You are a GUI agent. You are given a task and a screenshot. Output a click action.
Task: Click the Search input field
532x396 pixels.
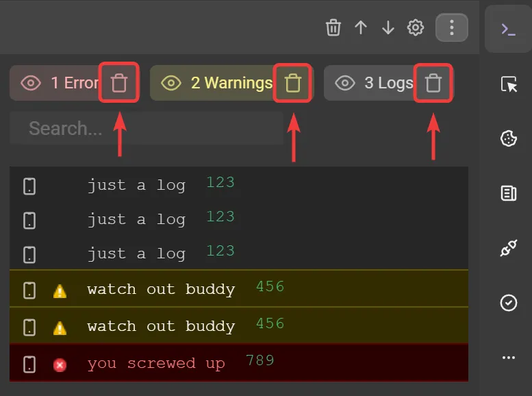[146, 128]
